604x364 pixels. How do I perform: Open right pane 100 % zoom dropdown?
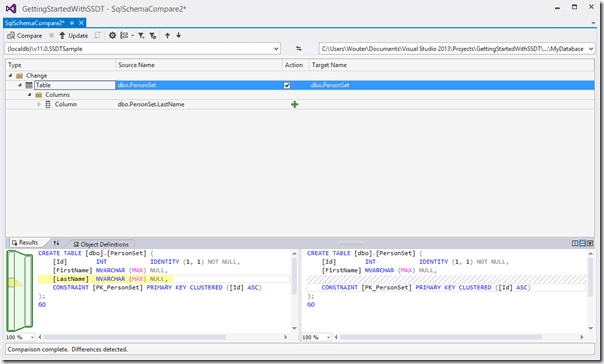328,337
